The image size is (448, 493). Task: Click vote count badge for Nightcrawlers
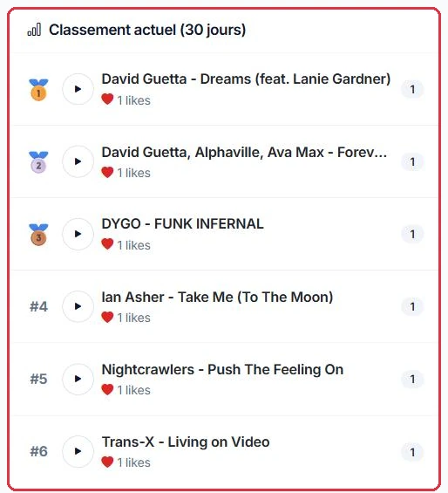tap(412, 380)
